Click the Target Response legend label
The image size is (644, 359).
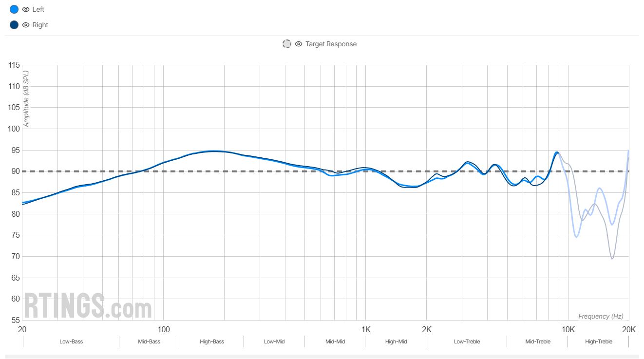(x=331, y=44)
